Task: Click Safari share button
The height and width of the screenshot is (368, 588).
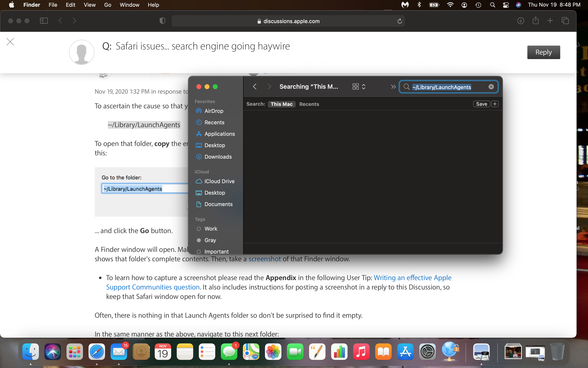Action: 536,21
